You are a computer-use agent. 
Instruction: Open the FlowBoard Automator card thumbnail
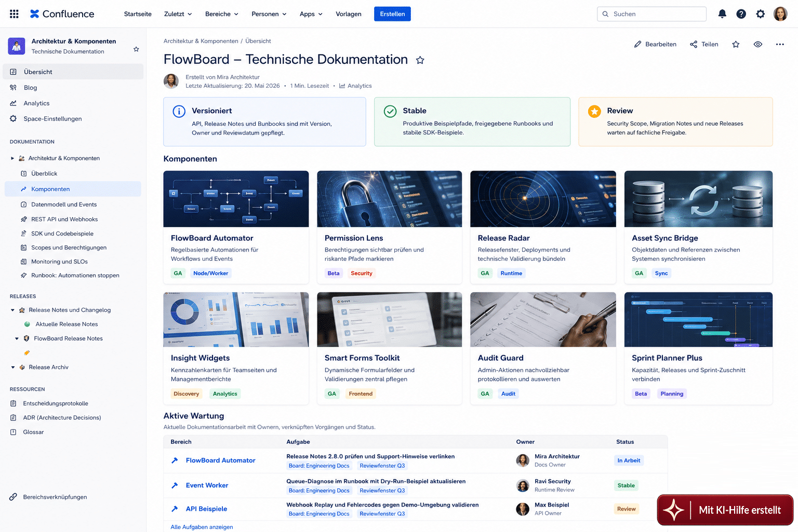[x=236, y=199]
